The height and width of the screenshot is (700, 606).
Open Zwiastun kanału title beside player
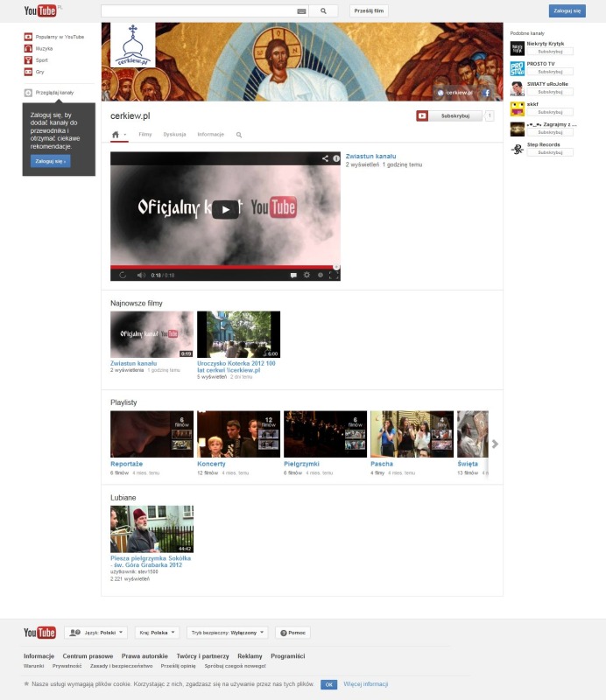click(x=370, y=157)
